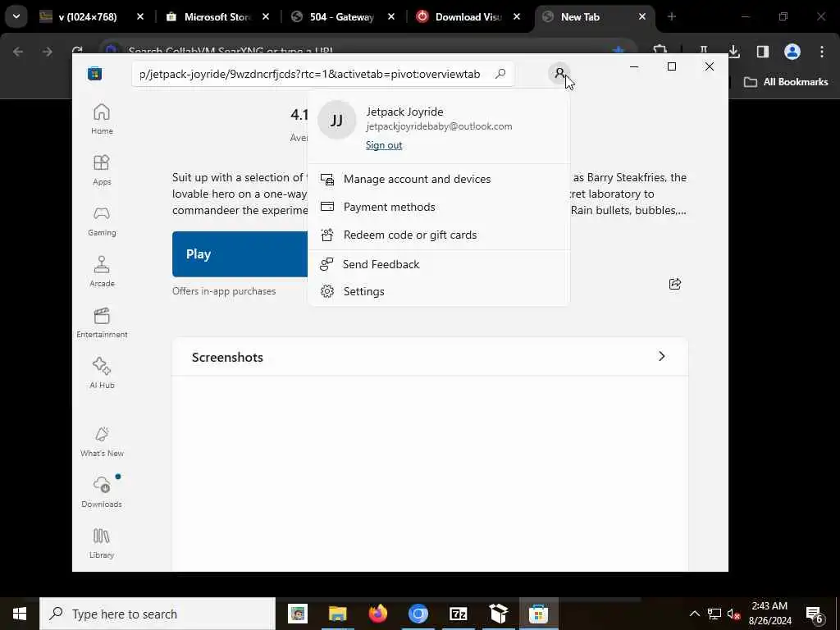
Task: Open 7-Zip from taskbar
Action: tap(459, 614)
